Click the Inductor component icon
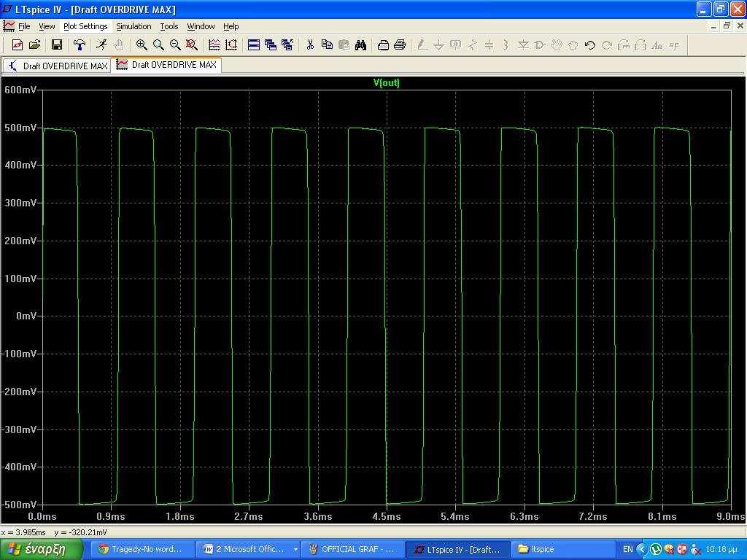This screenshot has height=560, width=747. click(506, 44)
